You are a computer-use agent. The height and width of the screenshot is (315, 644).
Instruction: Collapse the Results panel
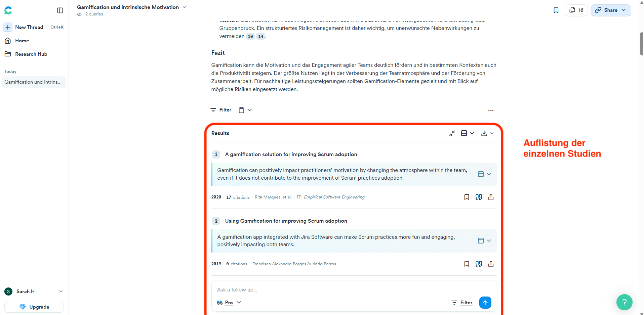point(452,133)
